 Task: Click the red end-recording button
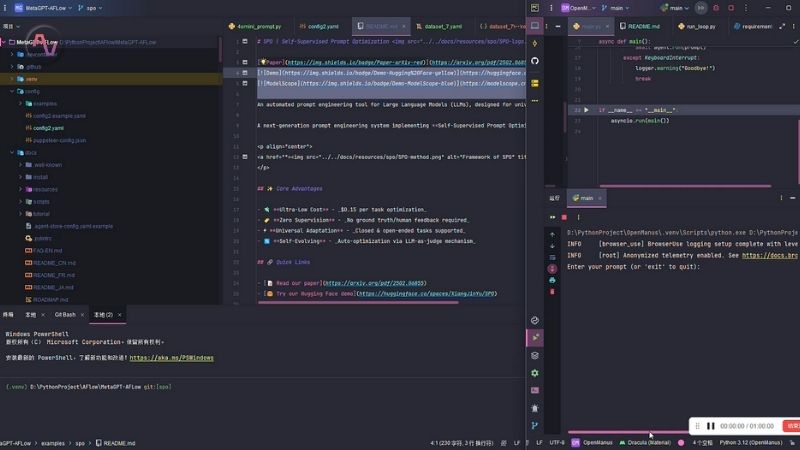tap(791, 426)
